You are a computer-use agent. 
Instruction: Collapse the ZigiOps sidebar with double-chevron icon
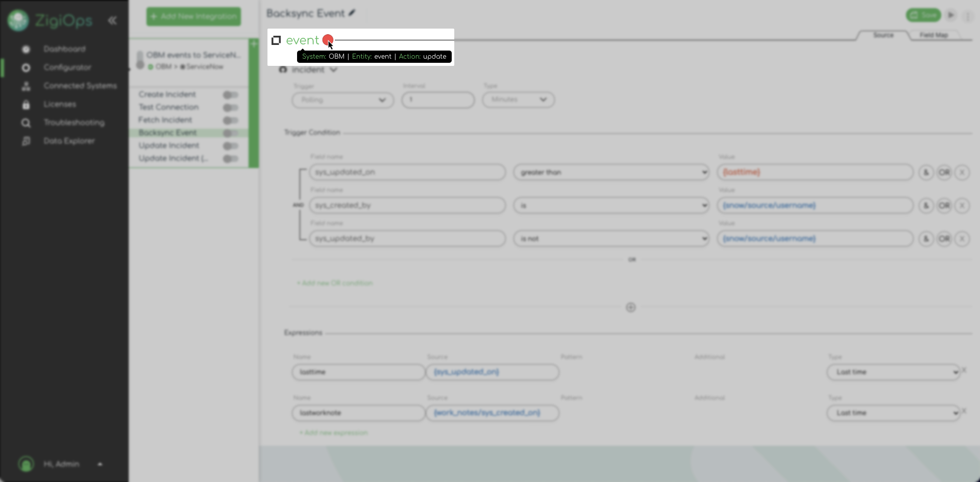pos(112,20)
